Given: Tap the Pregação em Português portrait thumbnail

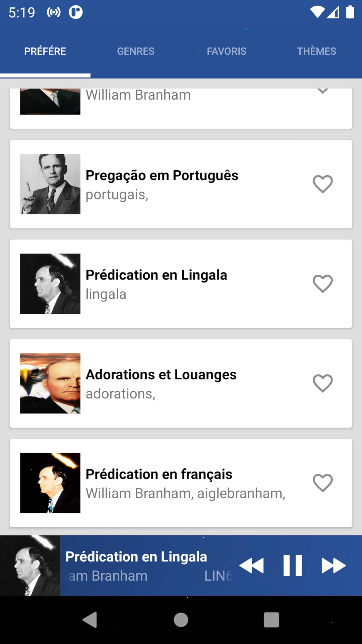Looking at the screenshot, I should point(50,184).
